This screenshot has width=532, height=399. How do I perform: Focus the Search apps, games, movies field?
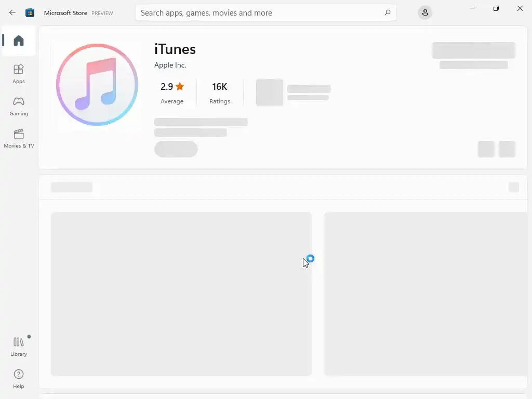click(265, 12)
